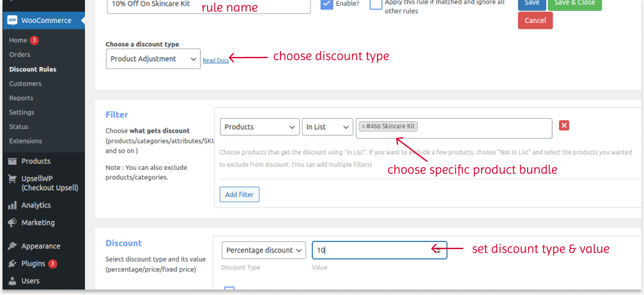Image resolution: width=644 pixels, height=295 pixels.
Task: Click the Analytics bar chart icon
Action: (12, 205)
